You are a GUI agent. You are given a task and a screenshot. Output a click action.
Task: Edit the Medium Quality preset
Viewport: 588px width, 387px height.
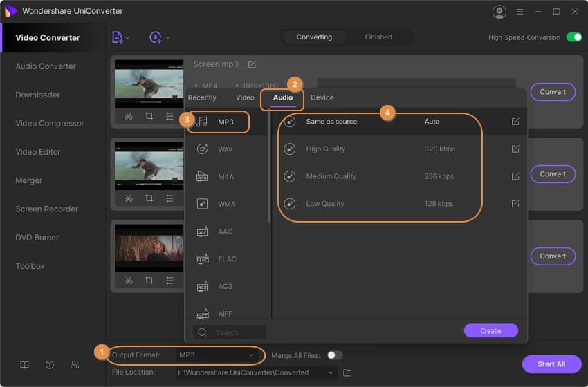[515, 176]
